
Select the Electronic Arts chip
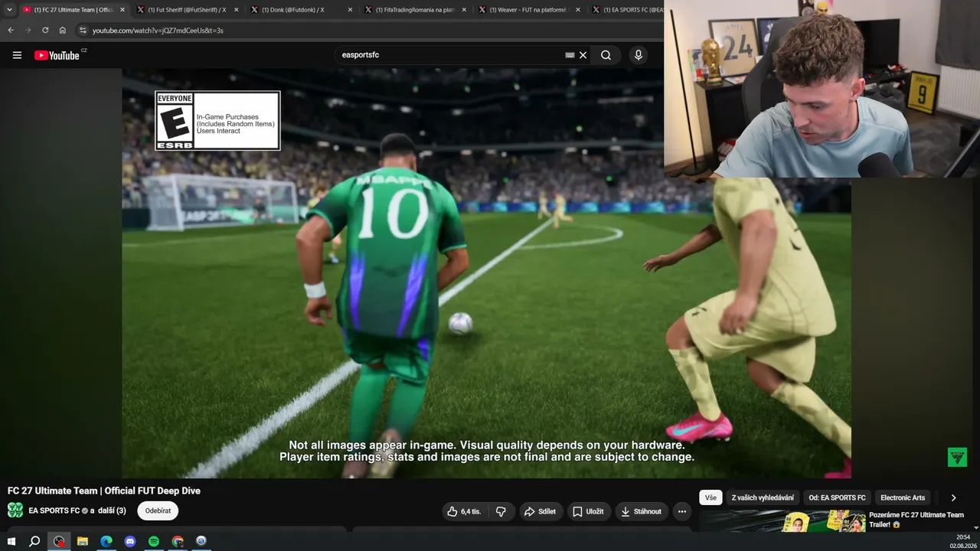pos(903,497)
